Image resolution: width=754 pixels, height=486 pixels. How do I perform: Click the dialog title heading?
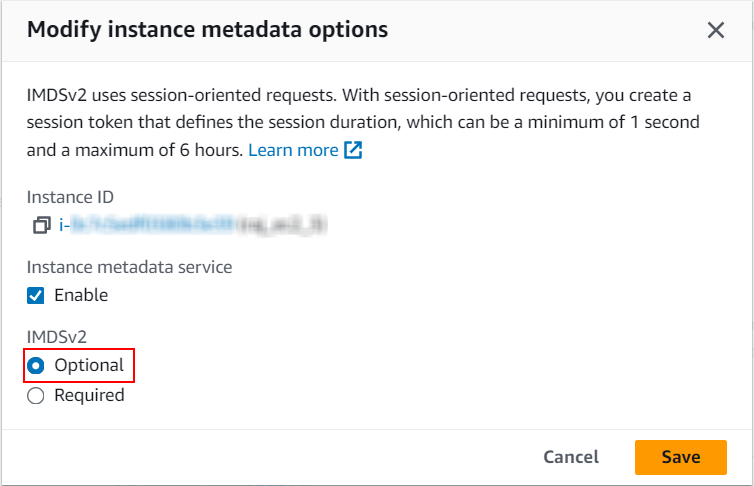(x=207, y=30)
